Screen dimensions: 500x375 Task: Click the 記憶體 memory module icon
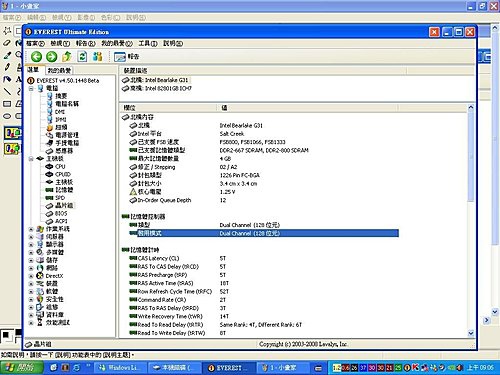point(50,190)
